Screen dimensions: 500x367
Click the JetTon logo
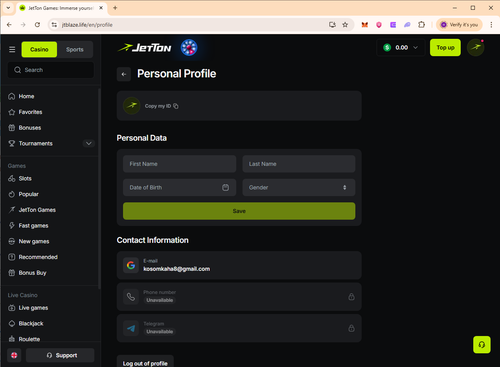click(x=145, y=48)
